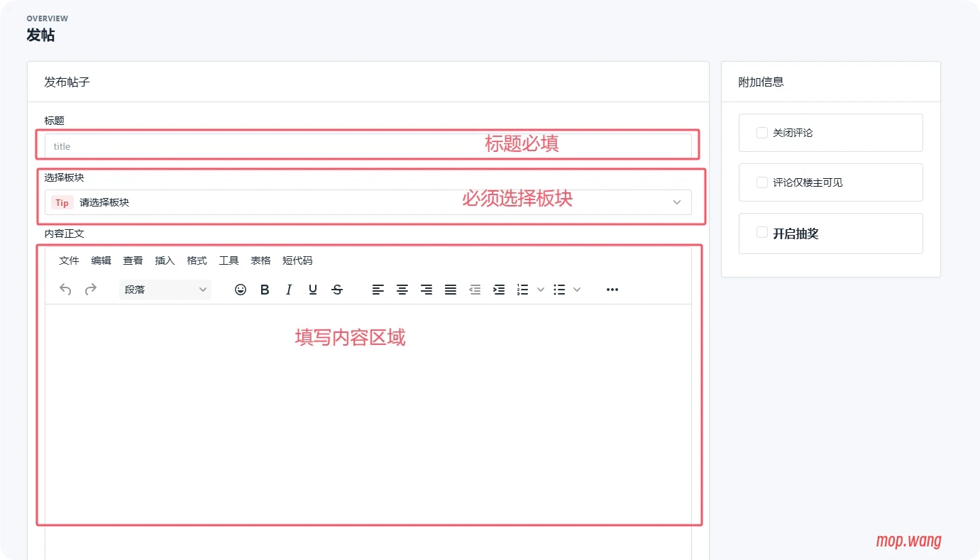
Task: Increase indent of paragraph
Action: pyautogui.click(x=499, y=290)
